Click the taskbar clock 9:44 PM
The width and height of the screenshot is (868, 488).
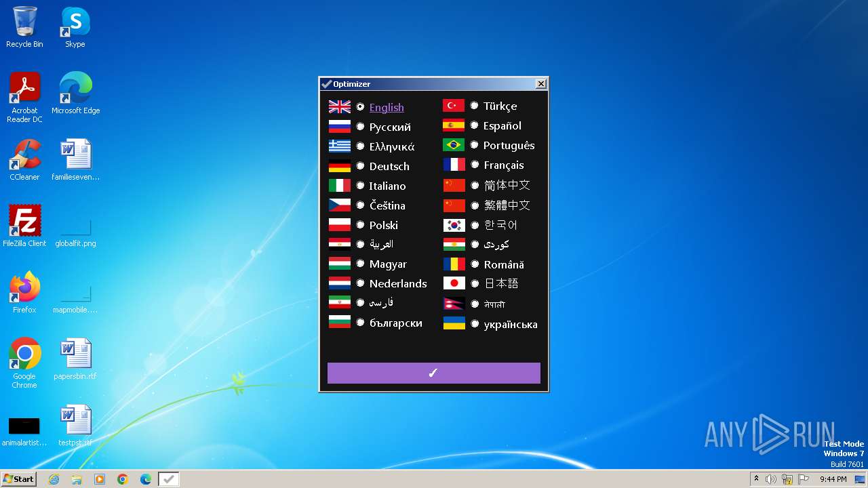[x=833, y=479]
